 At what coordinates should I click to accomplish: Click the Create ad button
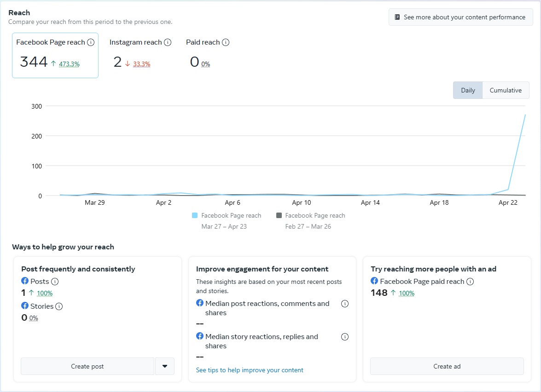[447, 367]
